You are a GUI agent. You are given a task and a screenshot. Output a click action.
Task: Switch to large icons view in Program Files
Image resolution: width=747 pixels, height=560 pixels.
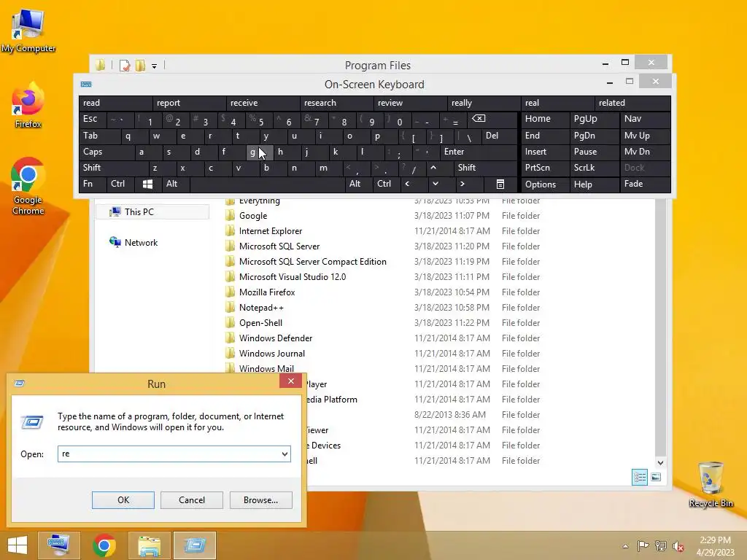coord(656,477)
